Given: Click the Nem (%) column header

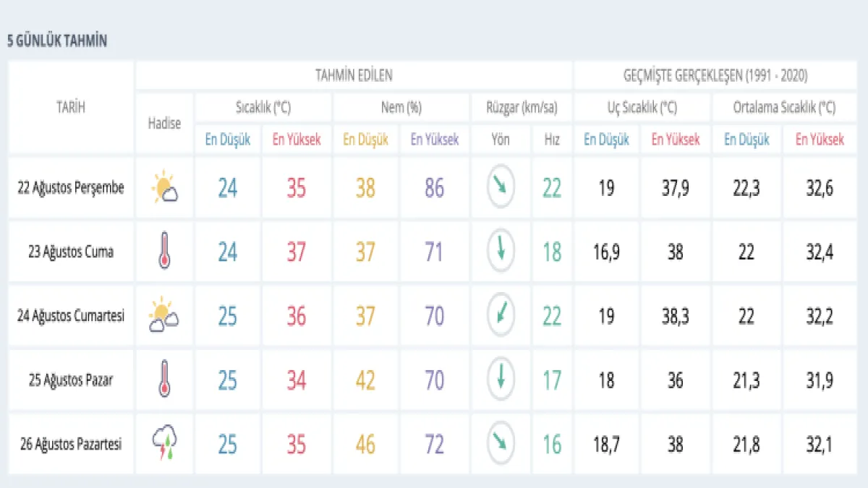Looking at the screenshot, I should [x=401, y=108].
